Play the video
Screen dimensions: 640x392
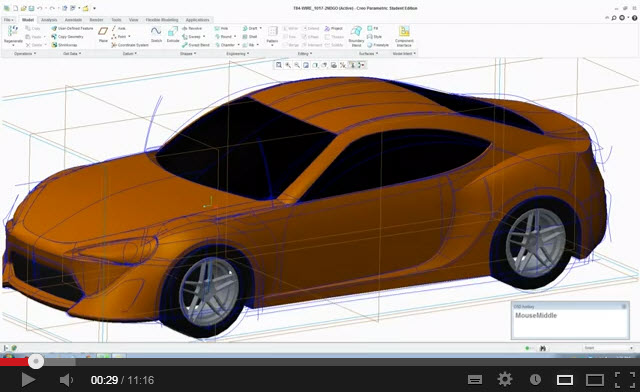point(28,380)
